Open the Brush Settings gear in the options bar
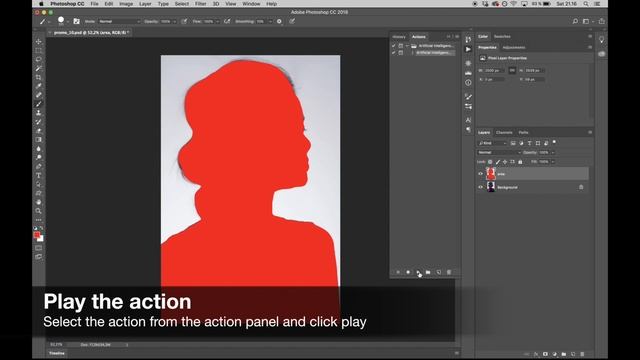Image resolution: width=640 pixels, height=360 pixels. pos(279,21)
